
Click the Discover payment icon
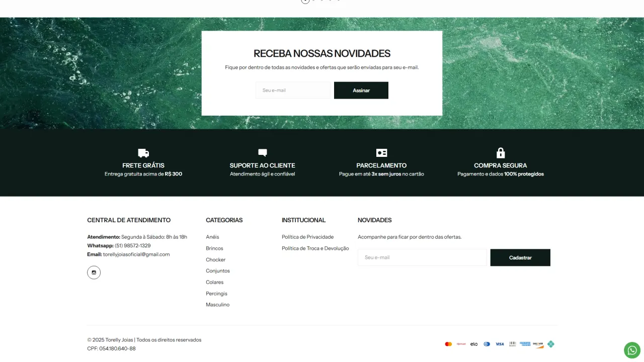coord(538,344)
